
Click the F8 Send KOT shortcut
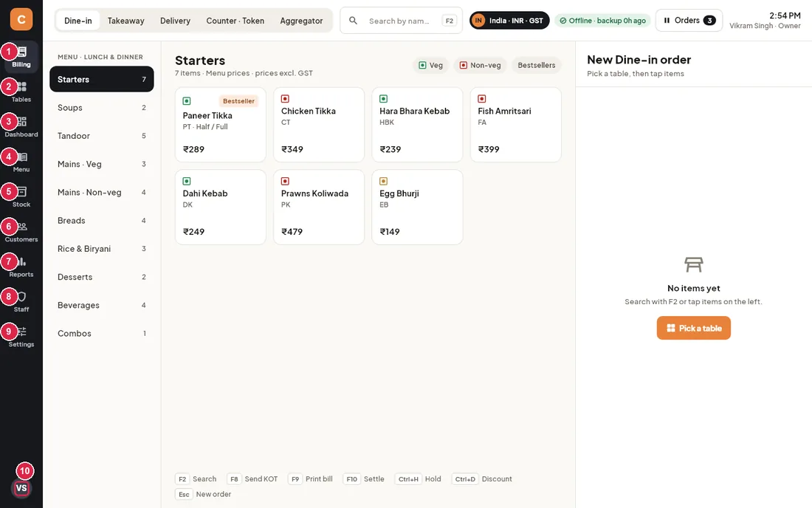point(252,479)
